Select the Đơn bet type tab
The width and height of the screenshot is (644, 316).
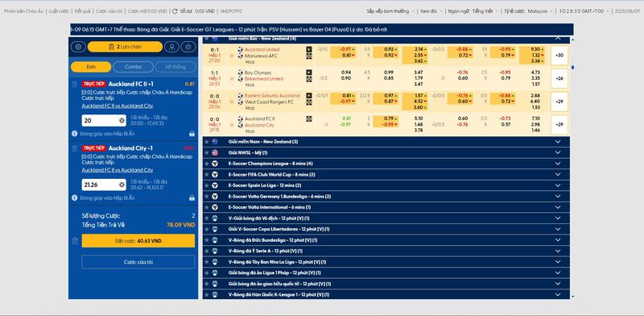point(91,67)
